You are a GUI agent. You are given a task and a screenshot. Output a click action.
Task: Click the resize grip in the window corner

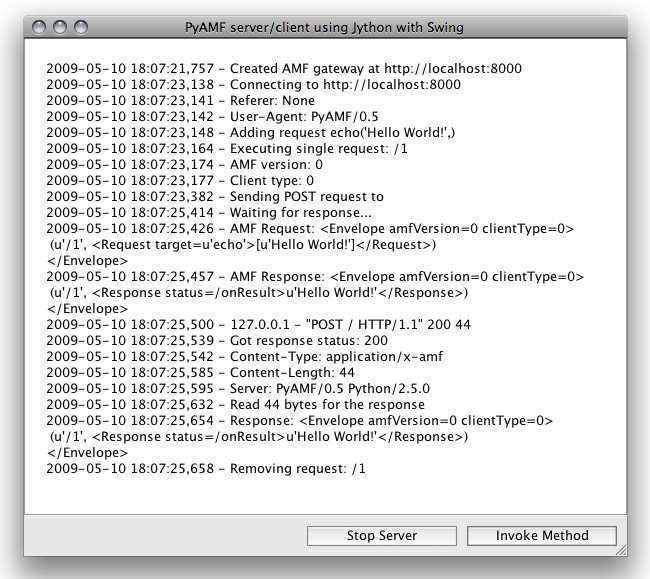point(620,550)
